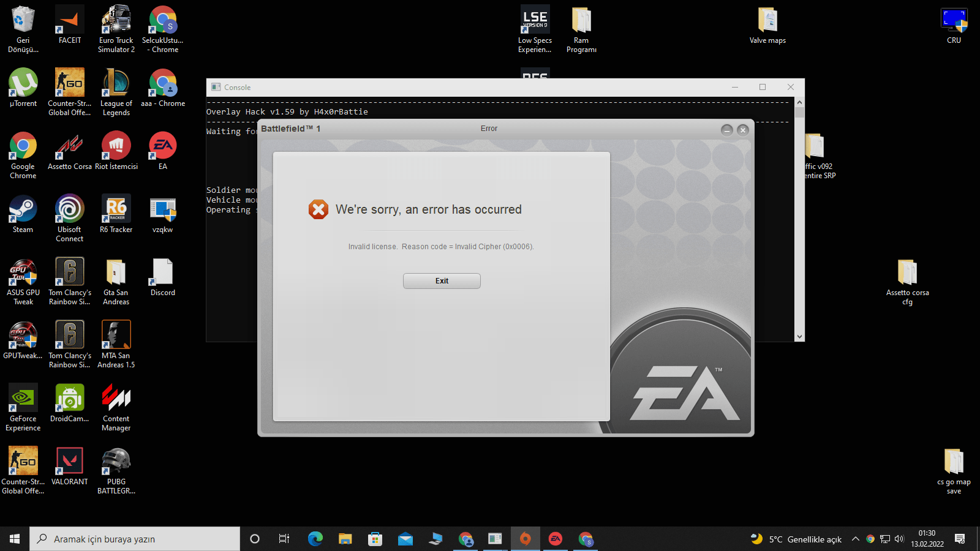Select the vzqkw desktop shortcut
The height and width of the screenshot is (551, 980).
click(x=163, y=214)
